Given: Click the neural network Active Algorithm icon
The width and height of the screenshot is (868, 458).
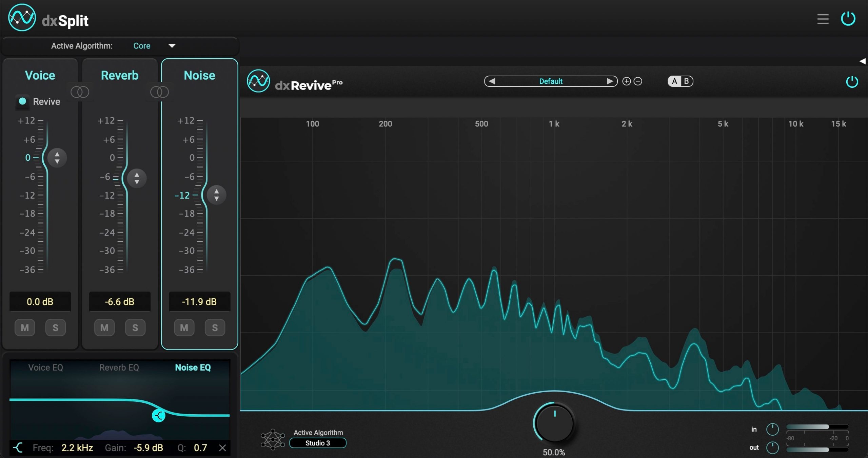Looking at the screenshot, I should pos(272,438).
